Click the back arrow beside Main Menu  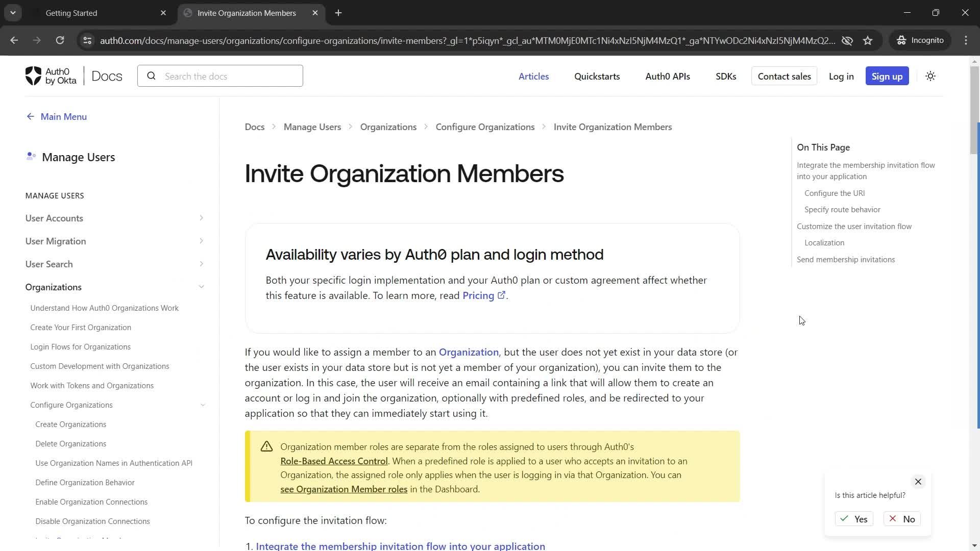coord(31,117)
